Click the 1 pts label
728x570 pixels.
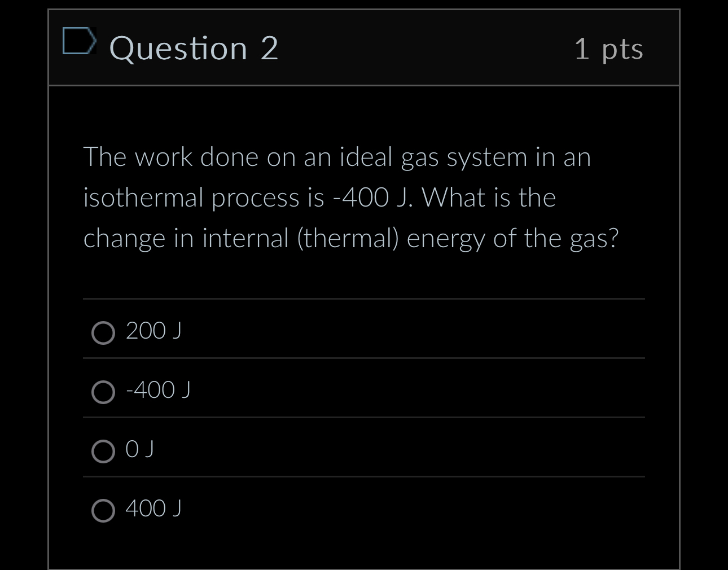[608, 49]
